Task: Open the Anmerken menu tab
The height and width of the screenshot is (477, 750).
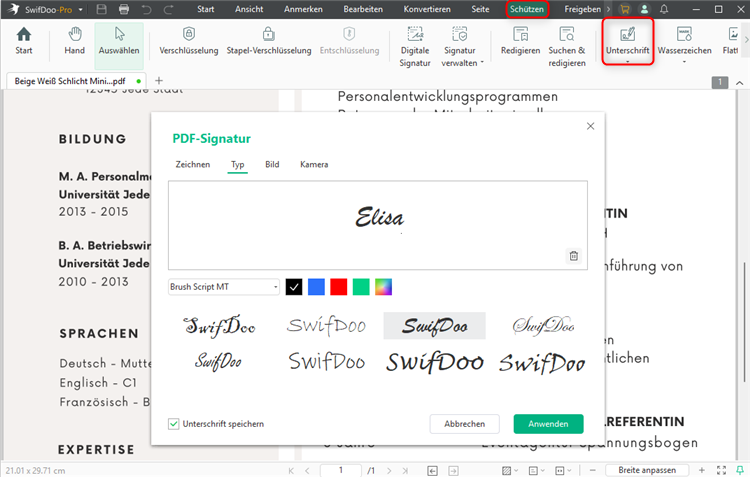Action: (303, 9)
